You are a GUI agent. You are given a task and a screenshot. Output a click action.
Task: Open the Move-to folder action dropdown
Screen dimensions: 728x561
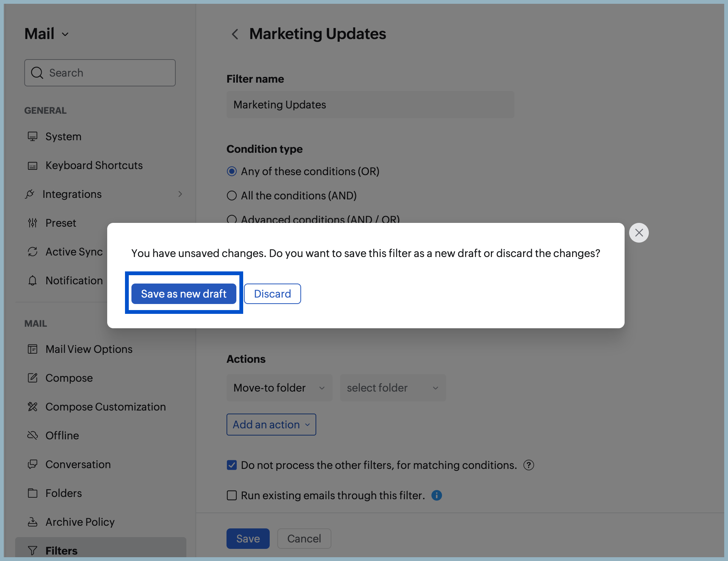pyautogui.click(x=279, y=388)
